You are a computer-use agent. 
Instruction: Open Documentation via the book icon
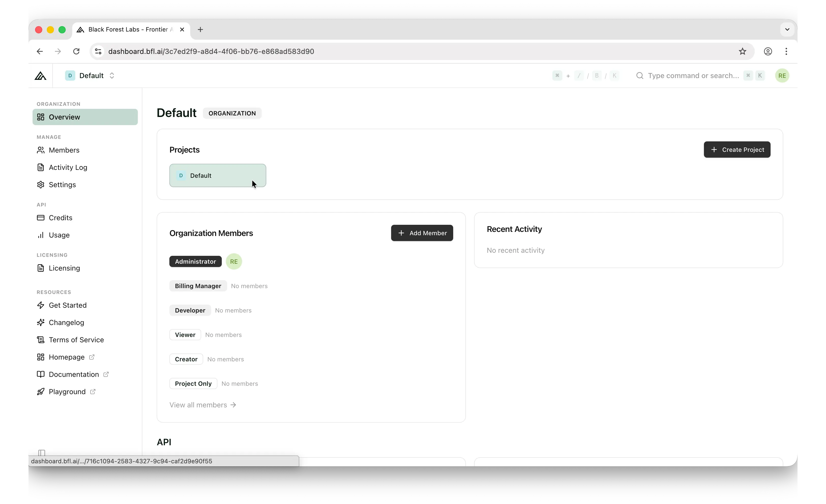pos(41,374)
